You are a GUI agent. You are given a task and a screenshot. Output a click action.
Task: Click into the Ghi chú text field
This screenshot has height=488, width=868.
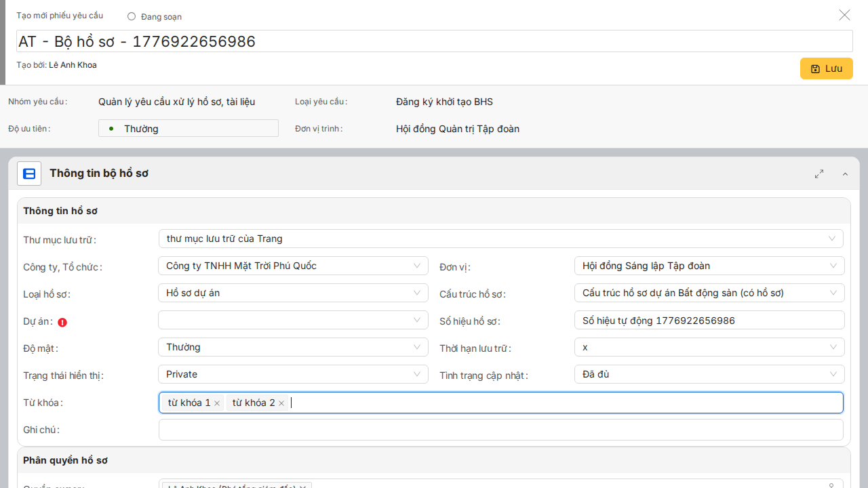tap(500, 430)
